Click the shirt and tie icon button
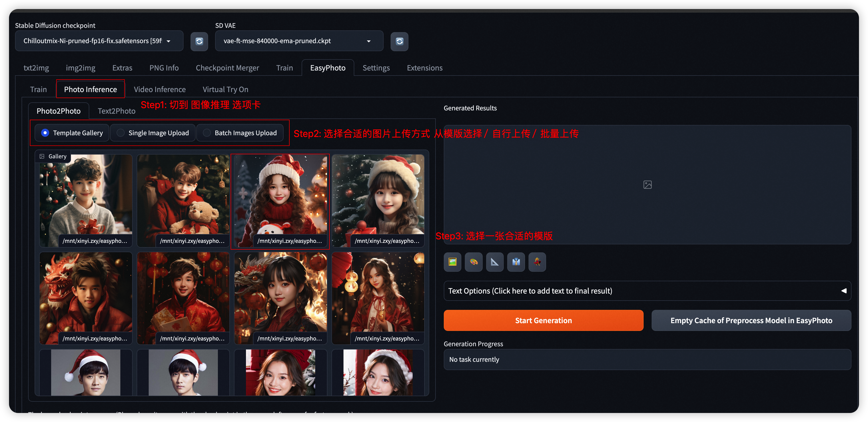Screen dimensions: 868x422 [516, 262]
